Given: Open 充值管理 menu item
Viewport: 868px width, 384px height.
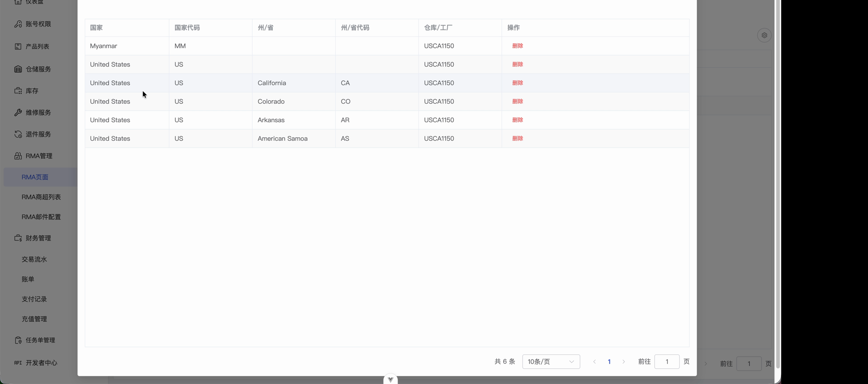Looking at the screenshot, I should [x=34, y=319].
